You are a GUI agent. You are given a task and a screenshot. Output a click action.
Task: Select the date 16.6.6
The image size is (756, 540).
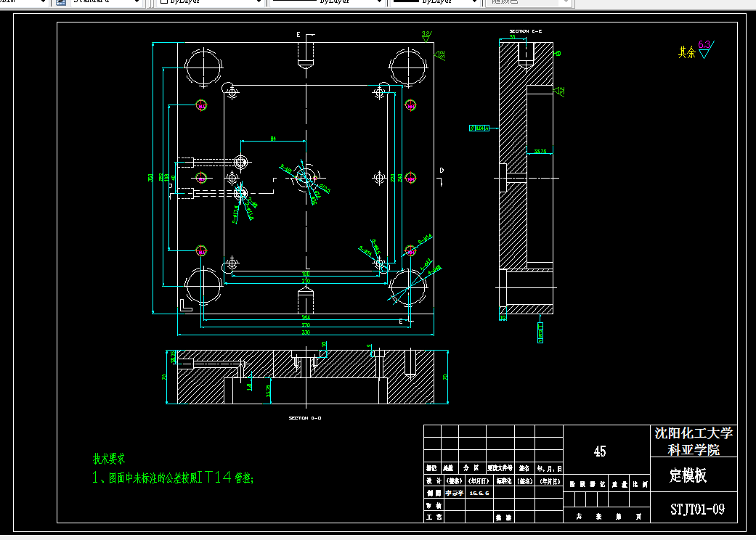[479, 493]
